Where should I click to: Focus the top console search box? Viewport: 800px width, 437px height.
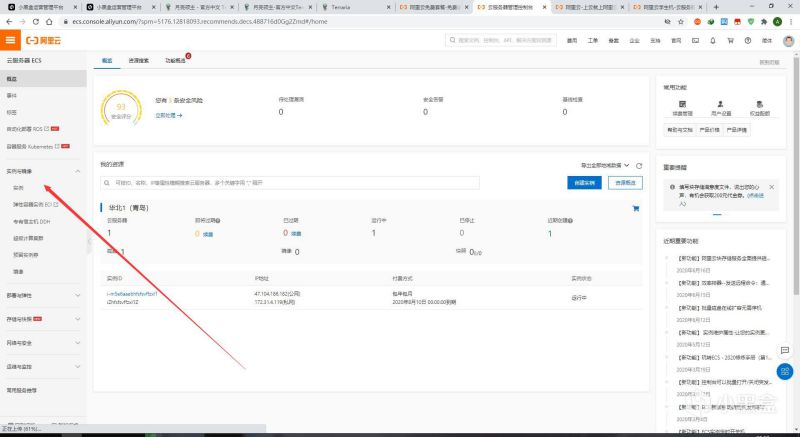click(x=501, y=40)
